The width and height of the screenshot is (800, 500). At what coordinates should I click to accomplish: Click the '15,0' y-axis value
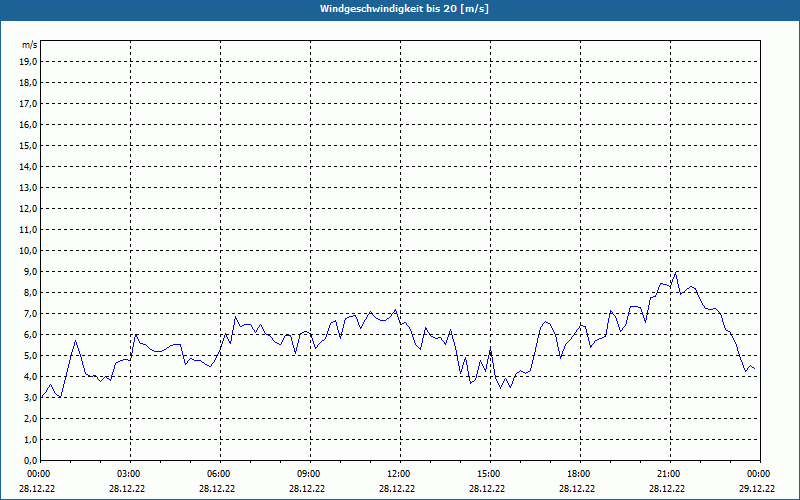click(x=29, y=145)
